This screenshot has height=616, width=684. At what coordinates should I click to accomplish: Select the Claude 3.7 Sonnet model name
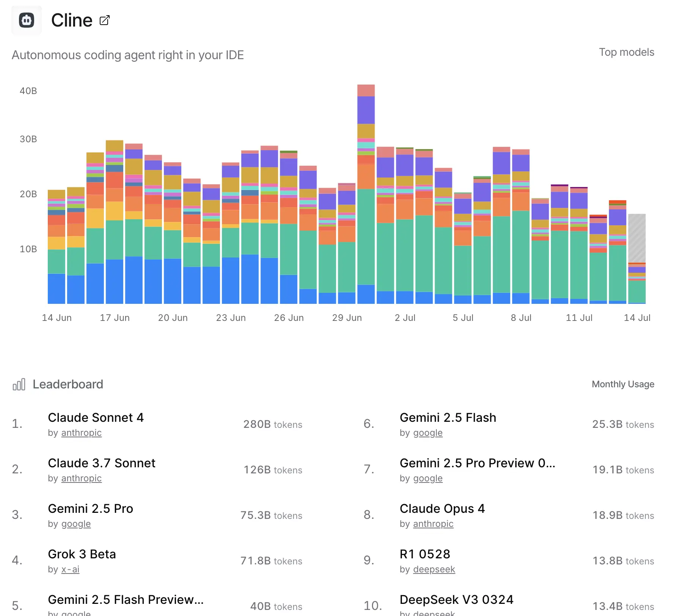click(x=102, y=463)
